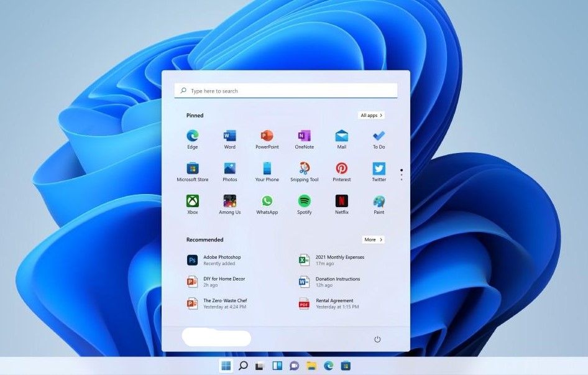Click the power button icon
The image size is (588, 375).
(x=377, y=340)
